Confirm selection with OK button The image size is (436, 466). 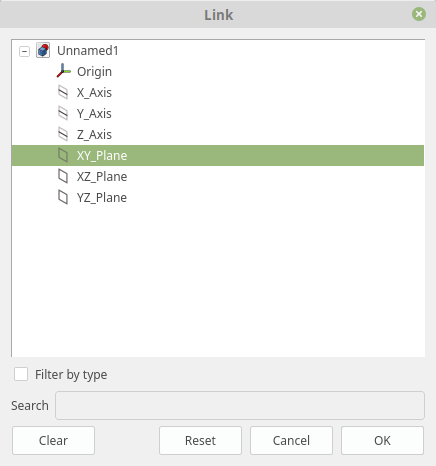(x=382, y=440)
